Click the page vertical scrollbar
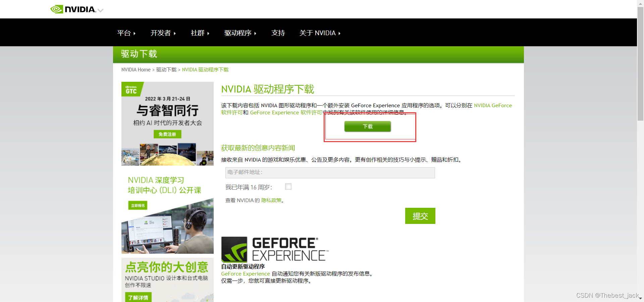The height and width of the screenshot is (302, 644). click(640, 64)
